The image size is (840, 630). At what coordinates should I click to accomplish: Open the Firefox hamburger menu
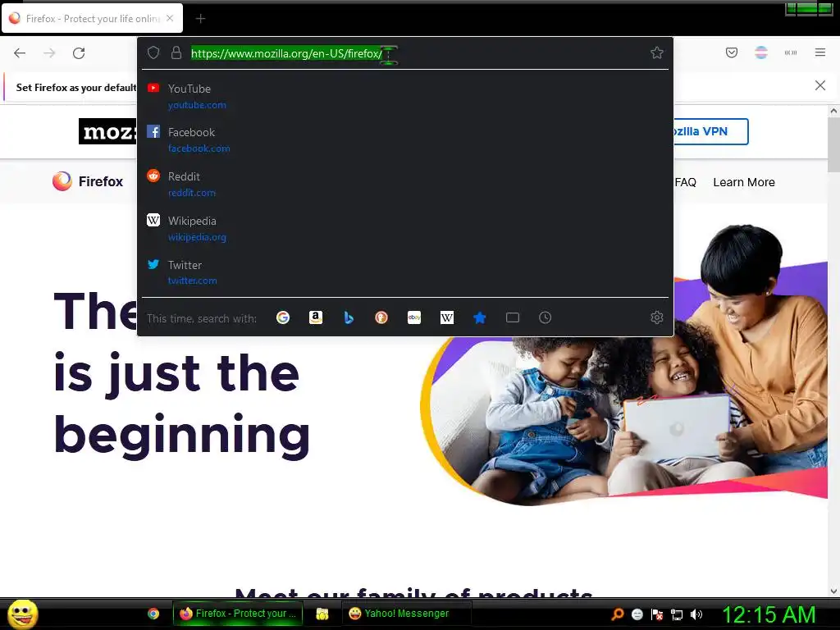click(x=820, y=52)
